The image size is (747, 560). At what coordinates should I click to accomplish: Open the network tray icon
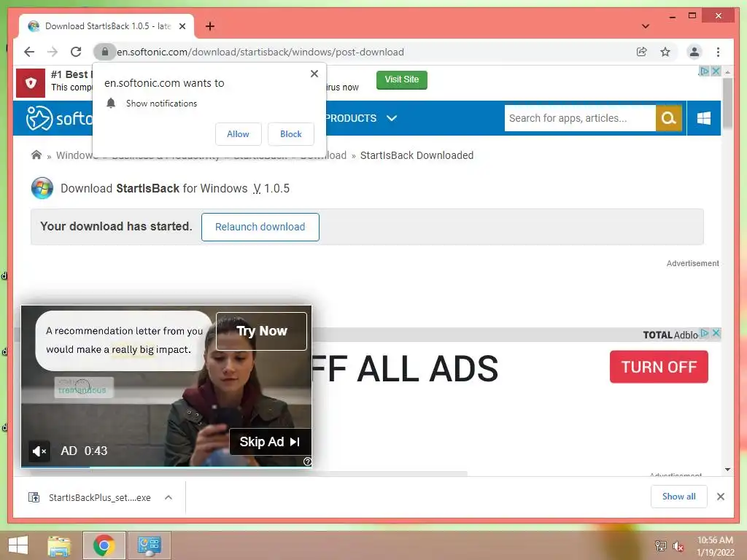pyautogui.click(x=660, y=546)
